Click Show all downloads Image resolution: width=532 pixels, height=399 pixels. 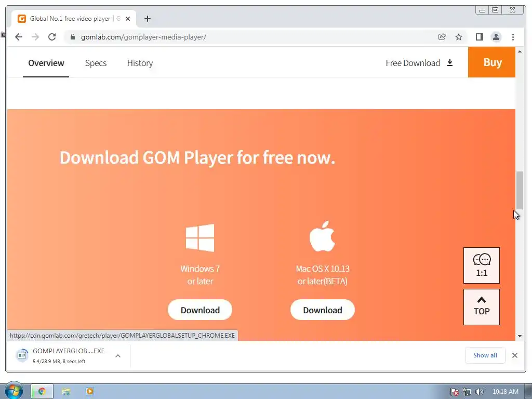tap(485, 355)
